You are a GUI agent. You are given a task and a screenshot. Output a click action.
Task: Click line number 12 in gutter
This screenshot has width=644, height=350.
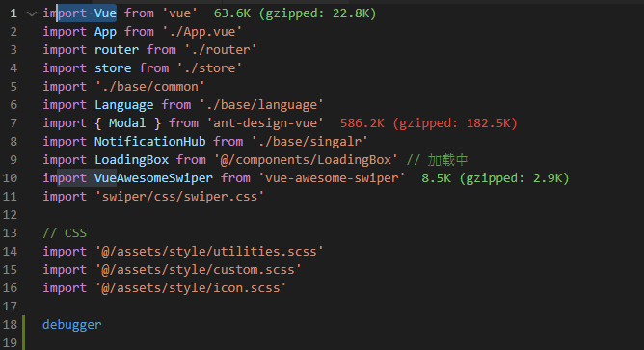(x=10, y=214)
